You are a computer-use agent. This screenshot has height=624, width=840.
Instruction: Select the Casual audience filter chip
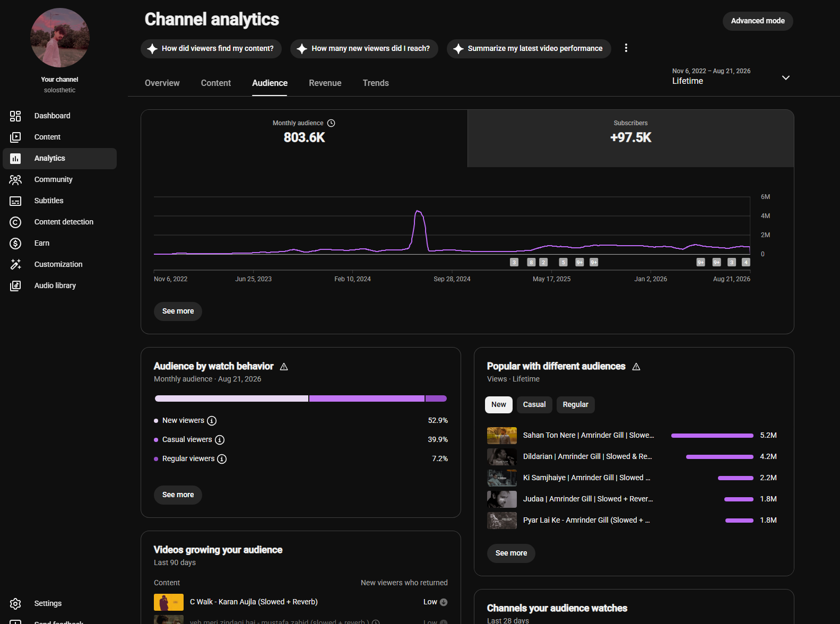click(x=534, y=404)
